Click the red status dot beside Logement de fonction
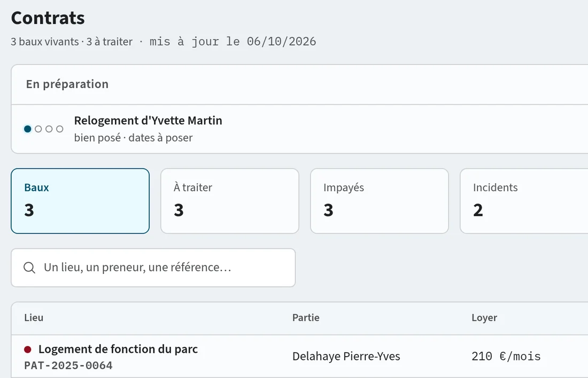Viewport: 588px width, 378px height. pos(27,350)
